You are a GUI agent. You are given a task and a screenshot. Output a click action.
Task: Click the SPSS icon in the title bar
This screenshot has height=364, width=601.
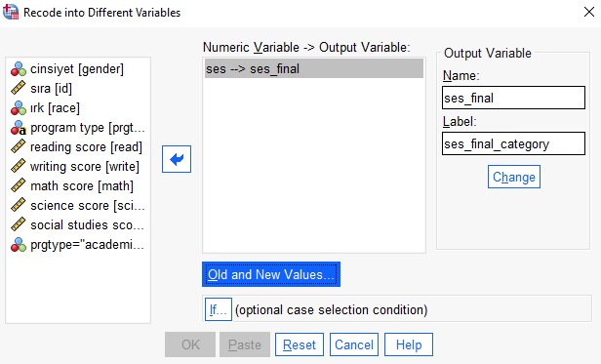tap(11, 12)
